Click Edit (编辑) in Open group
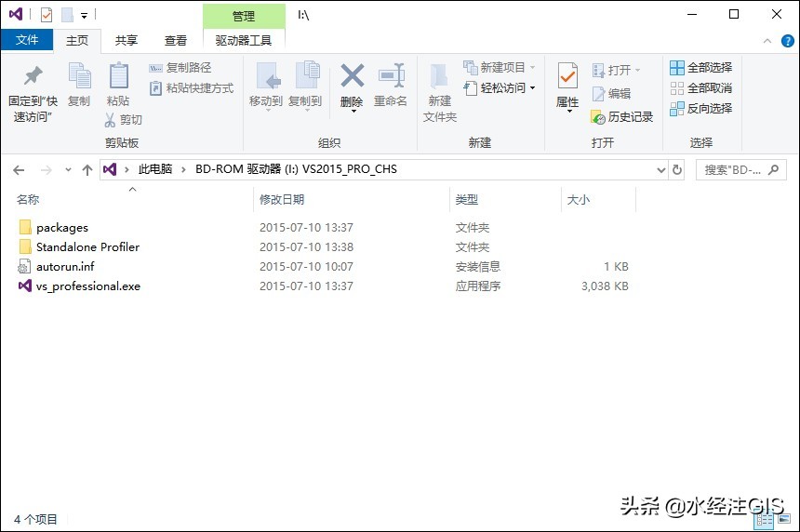This screenshot has width=800, height=532. [611, 94]
